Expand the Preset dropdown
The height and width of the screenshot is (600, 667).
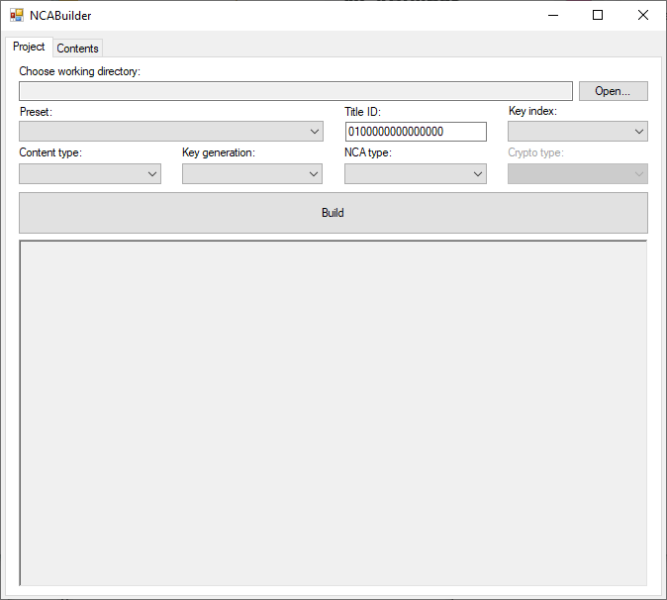(x=171, y=131)
